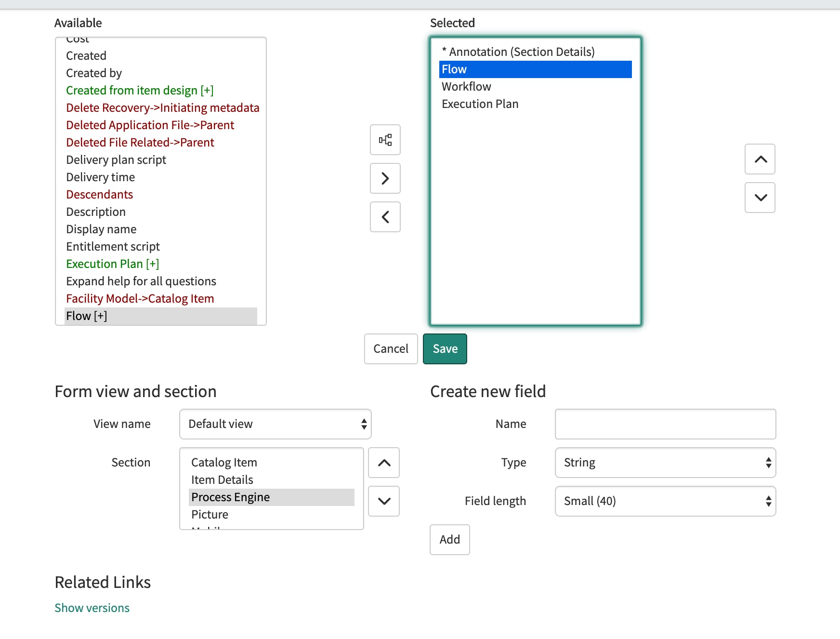Viewport: 840px width, 639px height.
Task: Move selected field down in Selected list
Action: (760, 198)
